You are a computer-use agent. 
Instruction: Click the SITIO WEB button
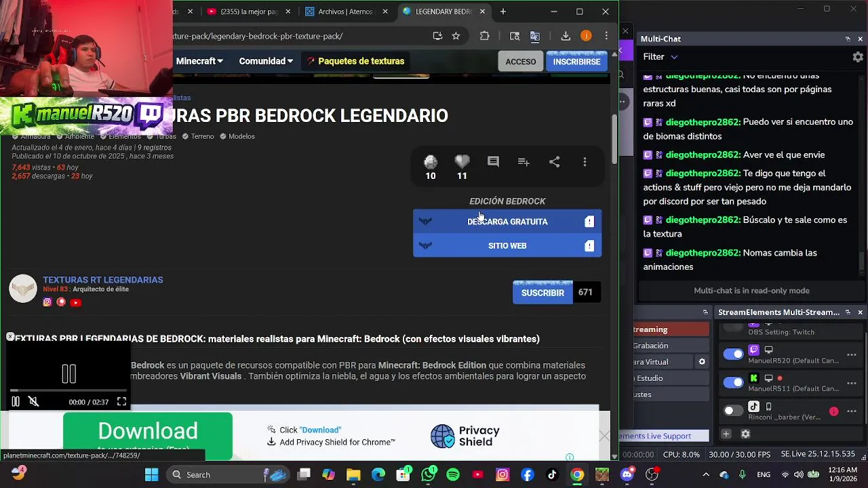click(507, 245)
